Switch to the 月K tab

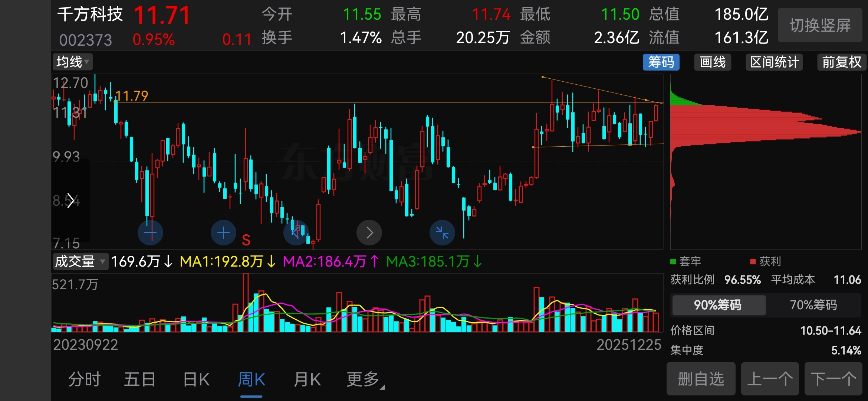click(x=307, y=379)
